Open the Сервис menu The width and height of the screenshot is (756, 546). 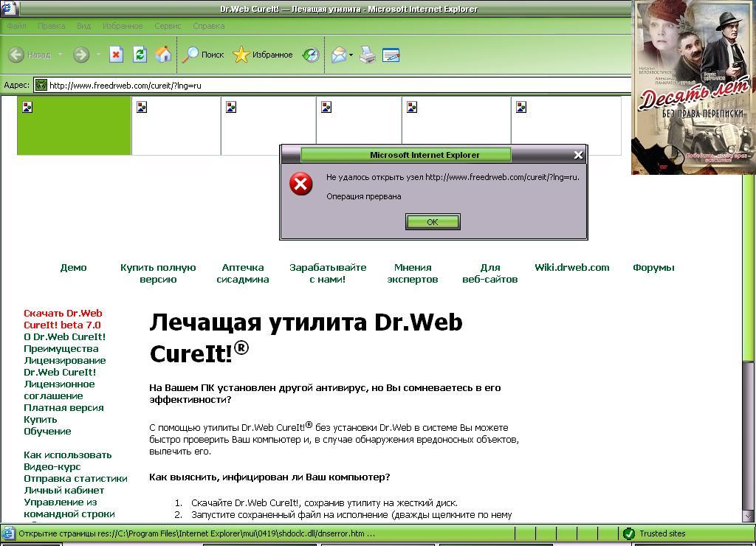168,26
